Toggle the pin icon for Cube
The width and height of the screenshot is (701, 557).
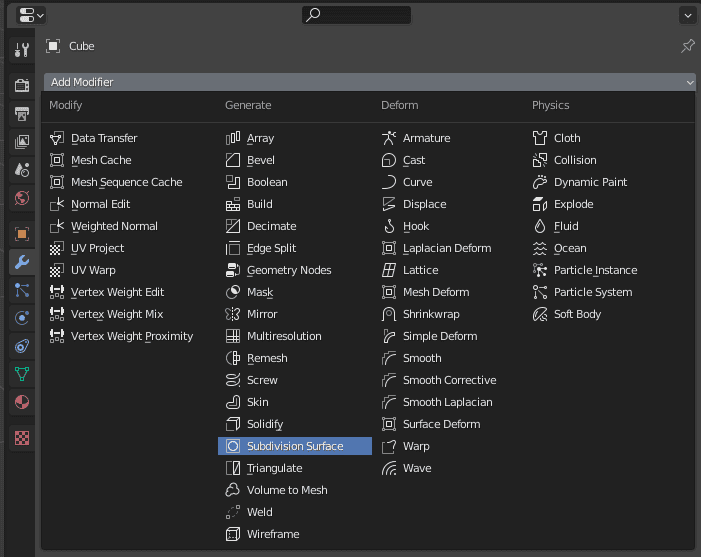click(687, 46)
